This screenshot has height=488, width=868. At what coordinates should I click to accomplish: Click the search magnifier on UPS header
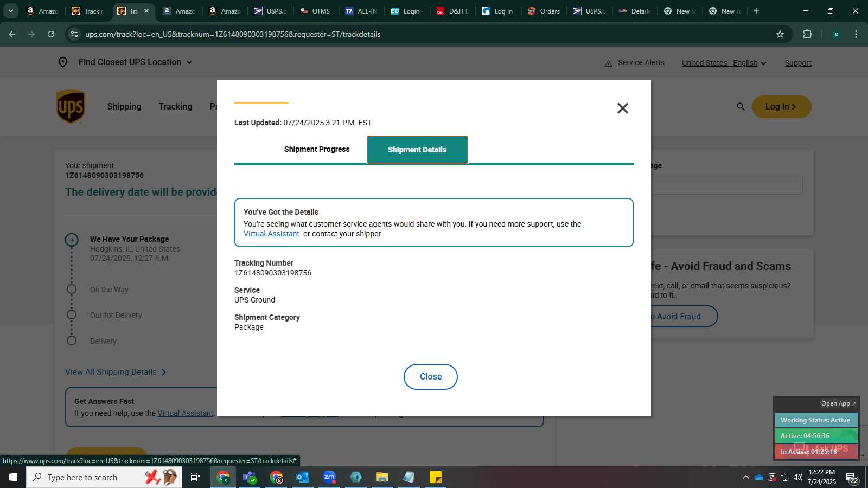coord(741,107)
